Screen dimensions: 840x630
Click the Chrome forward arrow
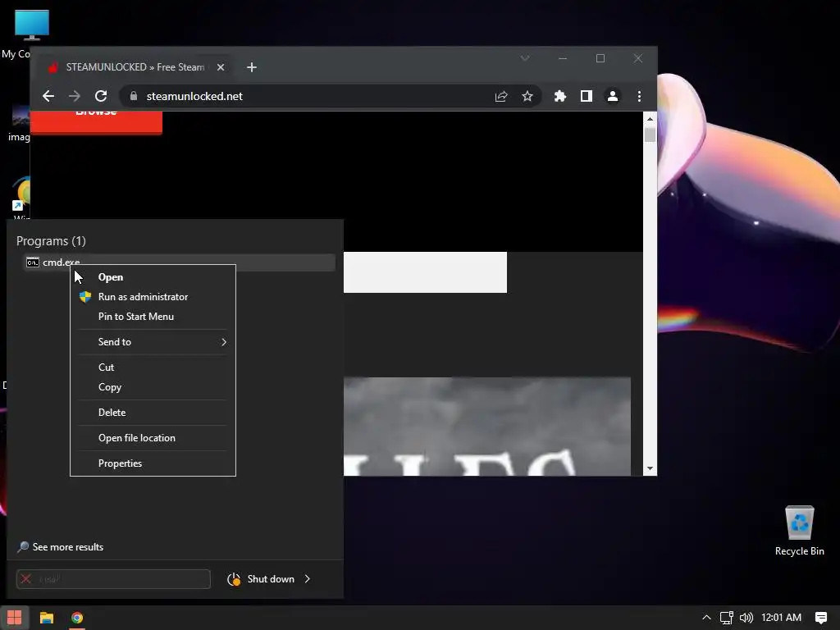[x=75, y=96]
